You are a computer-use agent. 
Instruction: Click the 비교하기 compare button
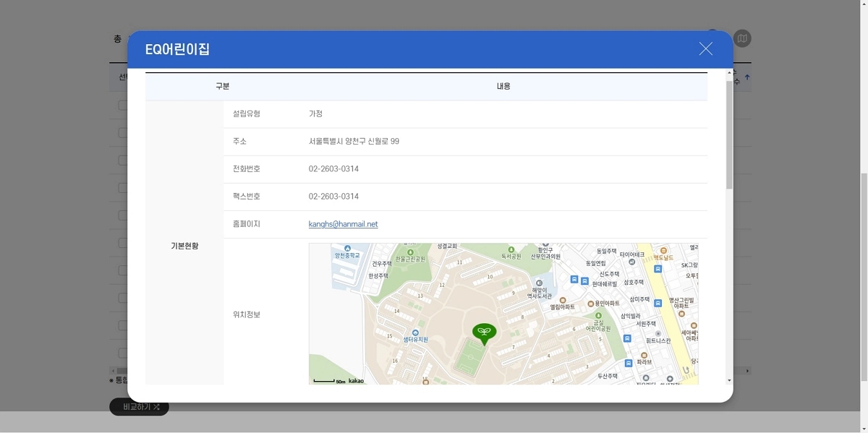[139, 407]
